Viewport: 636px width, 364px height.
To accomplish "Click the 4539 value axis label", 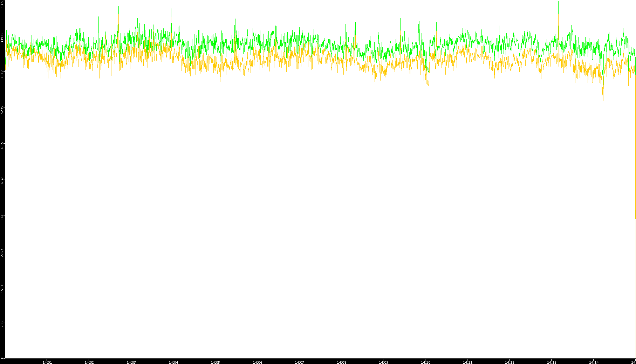I will 2,145.
